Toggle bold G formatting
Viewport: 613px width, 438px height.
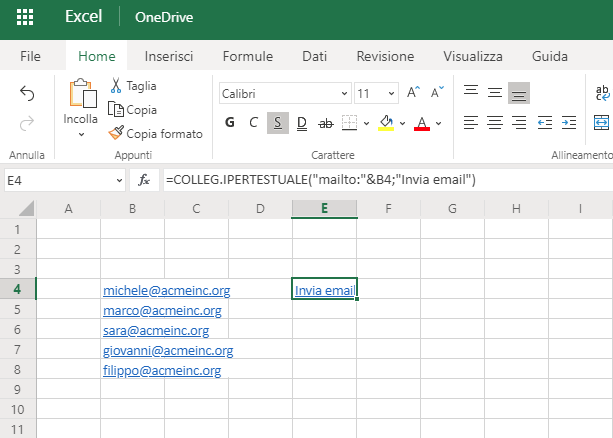[x=230, y=123]
